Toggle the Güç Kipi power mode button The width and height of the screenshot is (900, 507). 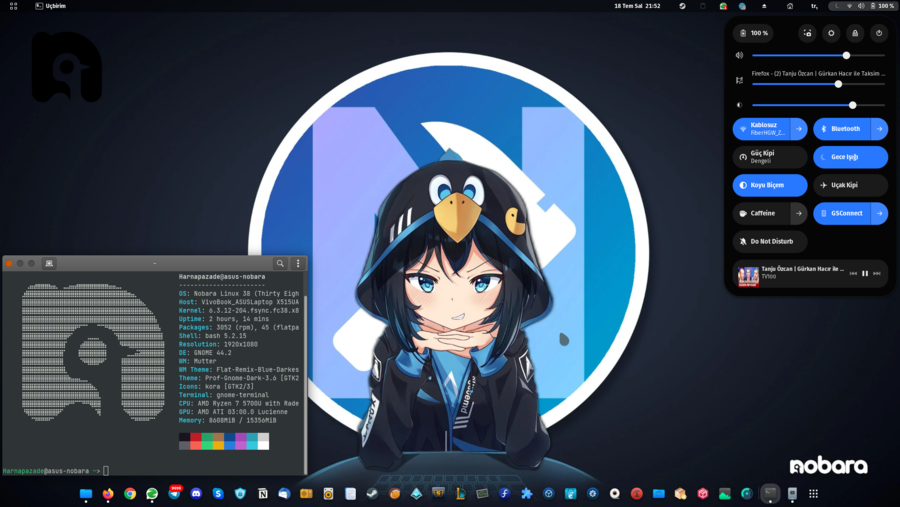[770, 157]
